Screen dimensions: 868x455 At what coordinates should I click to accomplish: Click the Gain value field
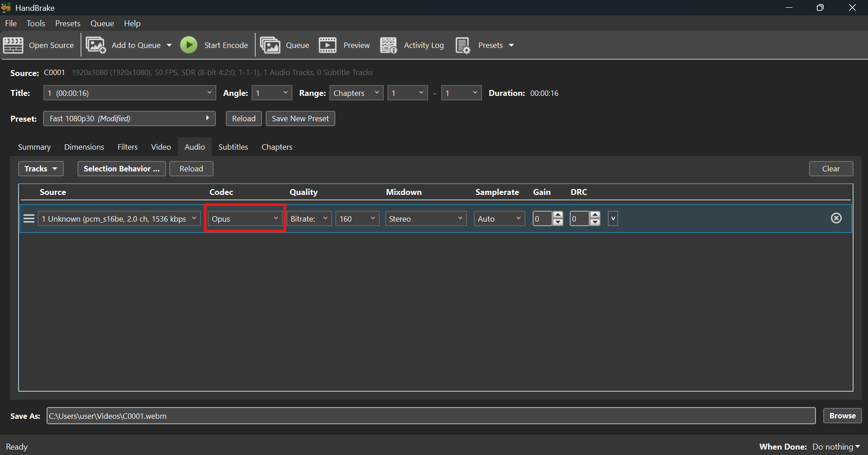click(x=543, y=219)
